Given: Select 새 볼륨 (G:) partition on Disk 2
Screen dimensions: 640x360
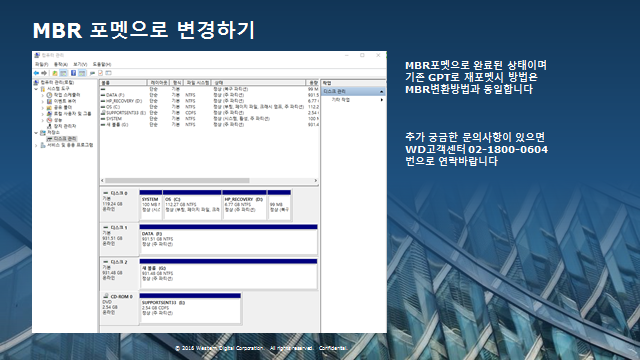Looking at the screenshot, I should tap(229, 274).
